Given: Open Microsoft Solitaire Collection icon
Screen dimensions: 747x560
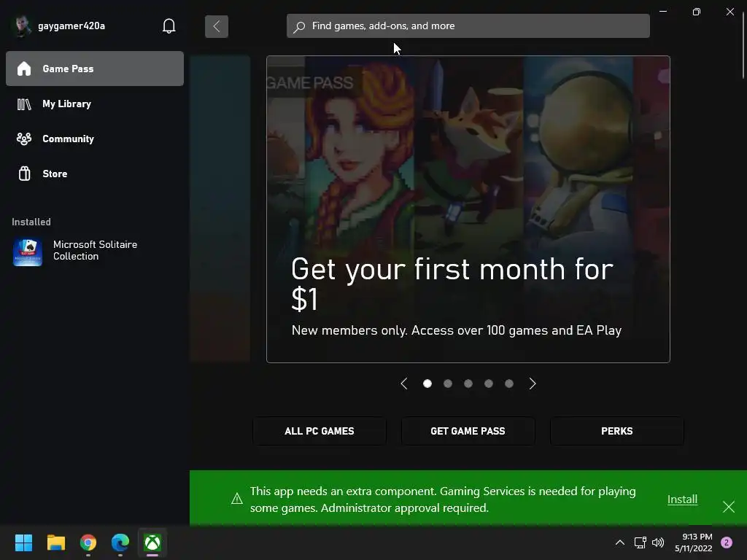Looking at the screenshot, I should (28, 252).
